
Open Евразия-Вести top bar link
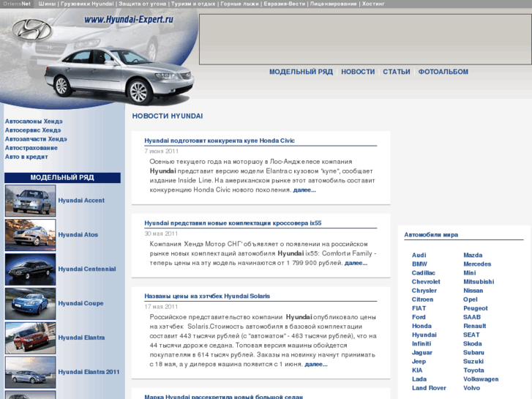(x=285, y=4)
